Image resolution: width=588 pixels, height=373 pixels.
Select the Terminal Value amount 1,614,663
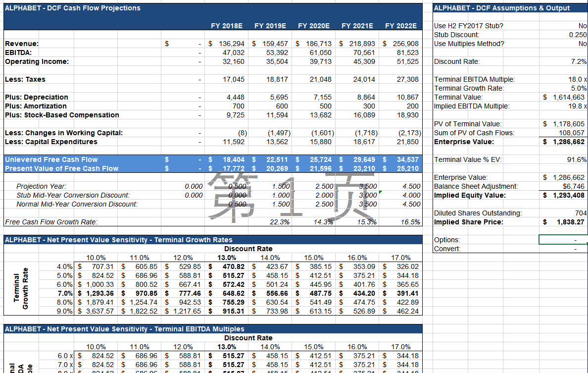[569, 97]
